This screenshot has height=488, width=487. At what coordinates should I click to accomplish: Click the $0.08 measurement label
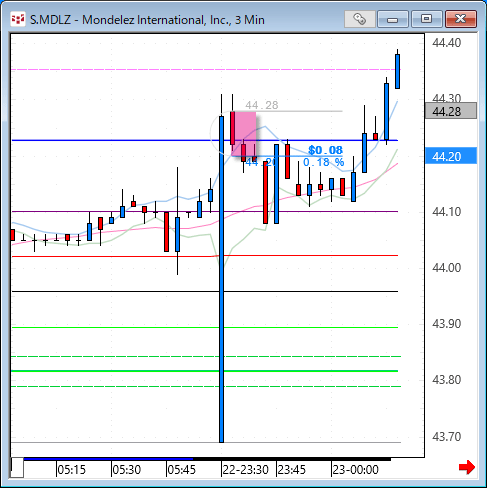(x=325, y=150)
